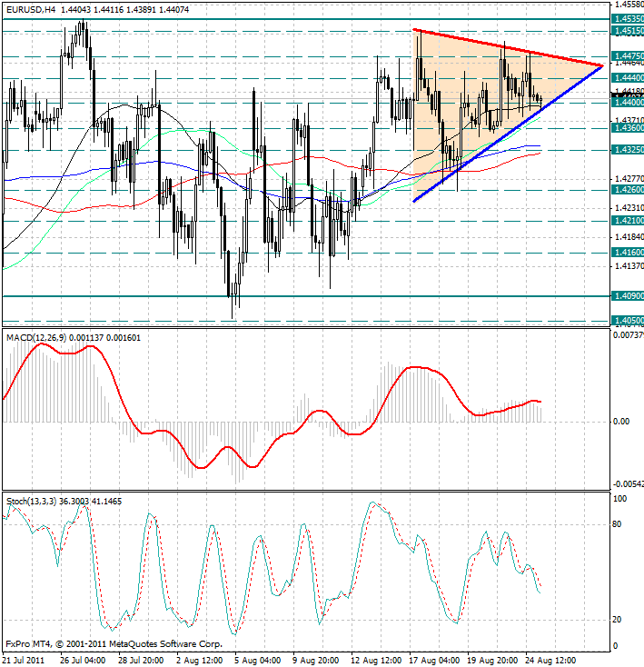Click the 24 Aug 12:00 time label
This screenshot has height=667, width=644.
click(551, 661)
